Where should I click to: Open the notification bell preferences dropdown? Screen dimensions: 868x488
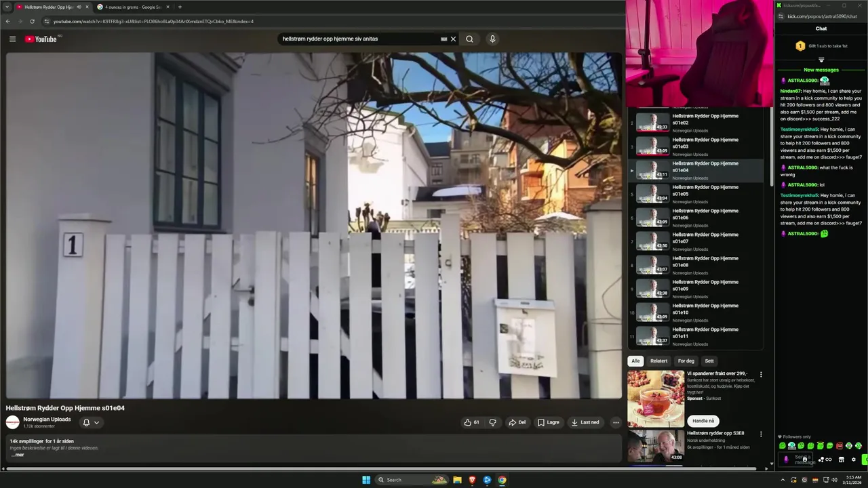(x=91, y=422)
